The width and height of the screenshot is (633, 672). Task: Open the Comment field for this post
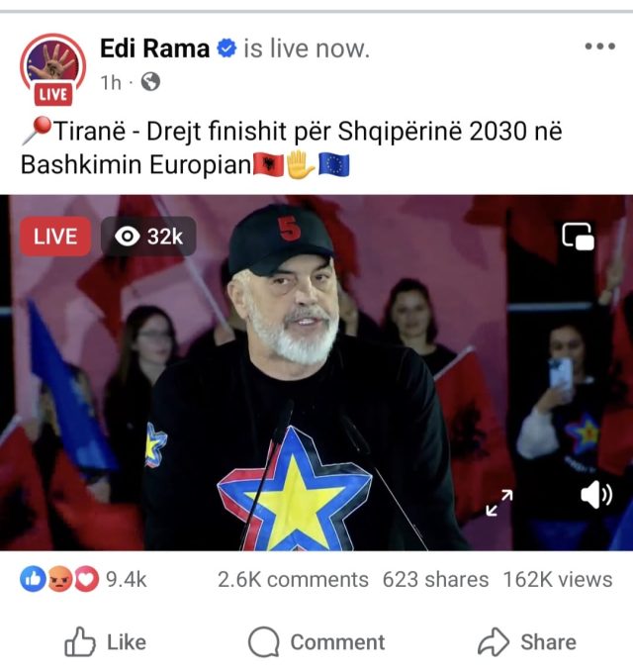point(316,642)
